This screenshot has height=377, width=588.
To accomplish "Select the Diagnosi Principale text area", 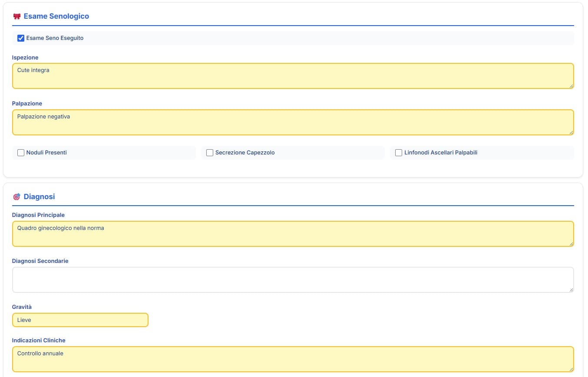I will [x=293, y=234].
